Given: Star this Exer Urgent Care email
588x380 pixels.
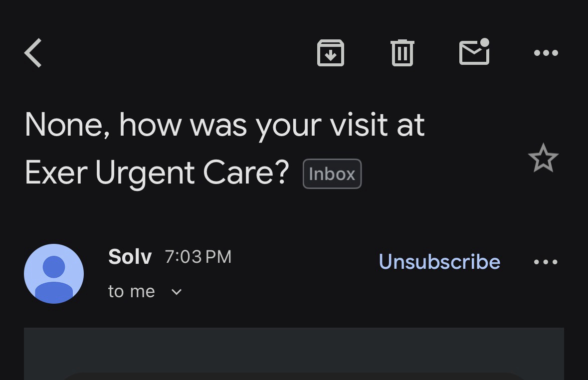Looking at the screenshot, I should point(543,159).
